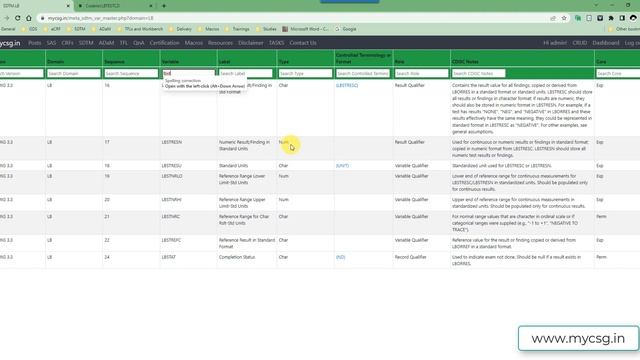
Task: Follow the (ND) codelist link
Action: coord(340,257)
